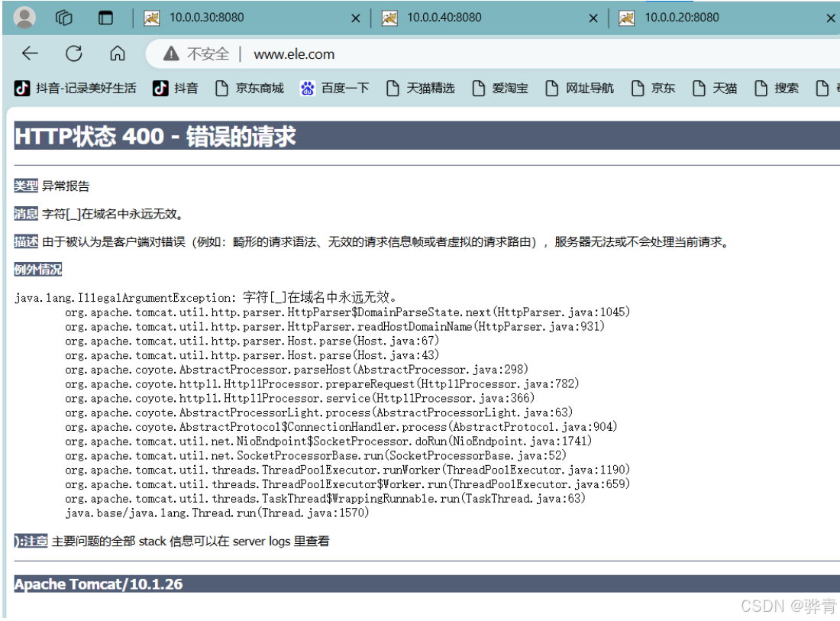The image size is (840, 621).
Task: Click the Tomcat favicon on the 10.0.0.40 tab
Action: point(389,18)
